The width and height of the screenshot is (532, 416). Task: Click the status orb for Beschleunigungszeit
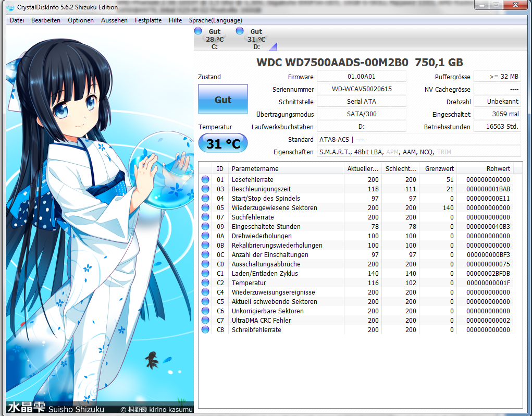point(205,189)
